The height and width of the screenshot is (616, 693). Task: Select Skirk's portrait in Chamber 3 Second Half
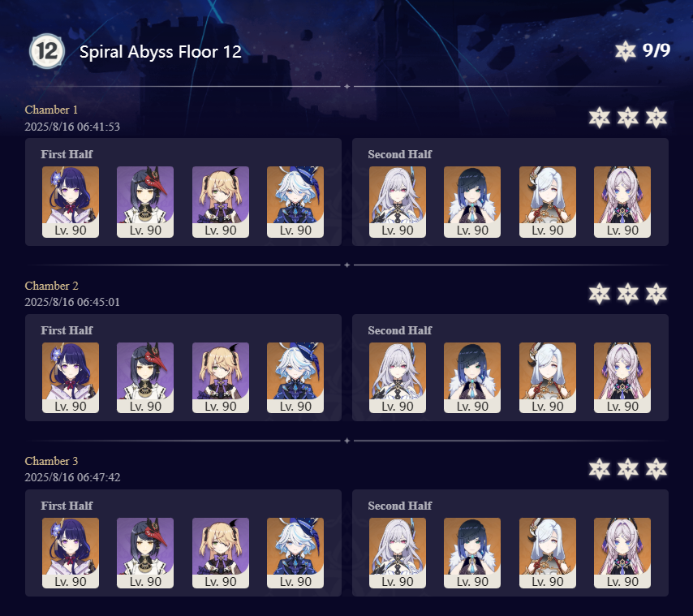[x=398, y=554]
